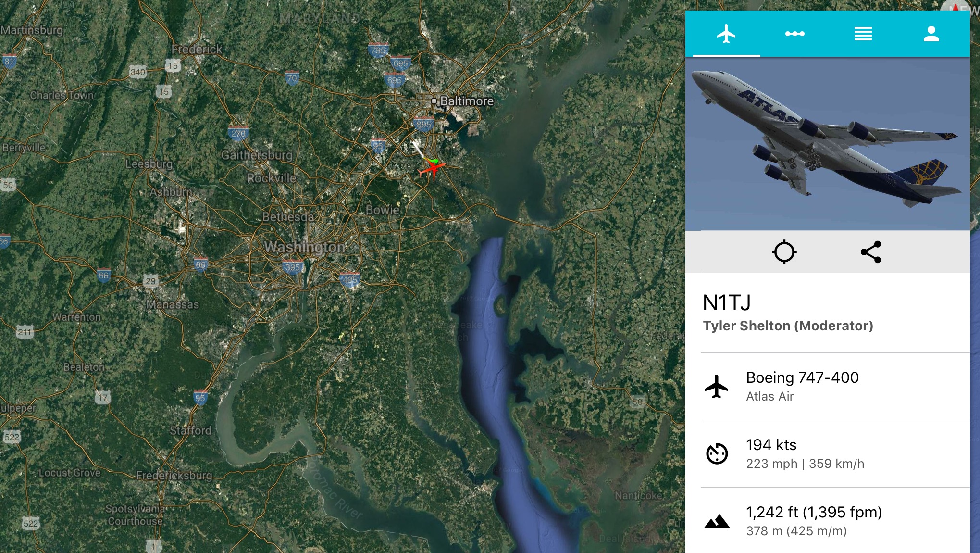
Task: Select the N1TJ callsign heading
Action: click(727, 303)
